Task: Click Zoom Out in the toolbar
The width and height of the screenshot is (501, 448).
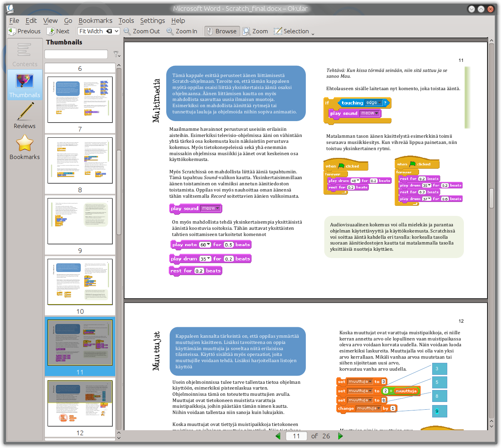Action: 142,31
